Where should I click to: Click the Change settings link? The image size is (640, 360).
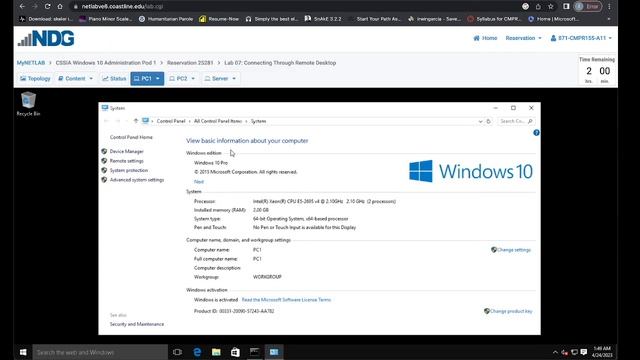pos(514,250)
